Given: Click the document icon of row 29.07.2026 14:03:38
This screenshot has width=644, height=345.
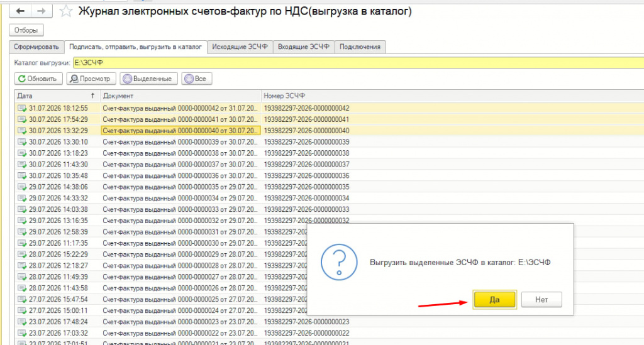Looking at the screenshot, I should [22, 209].
